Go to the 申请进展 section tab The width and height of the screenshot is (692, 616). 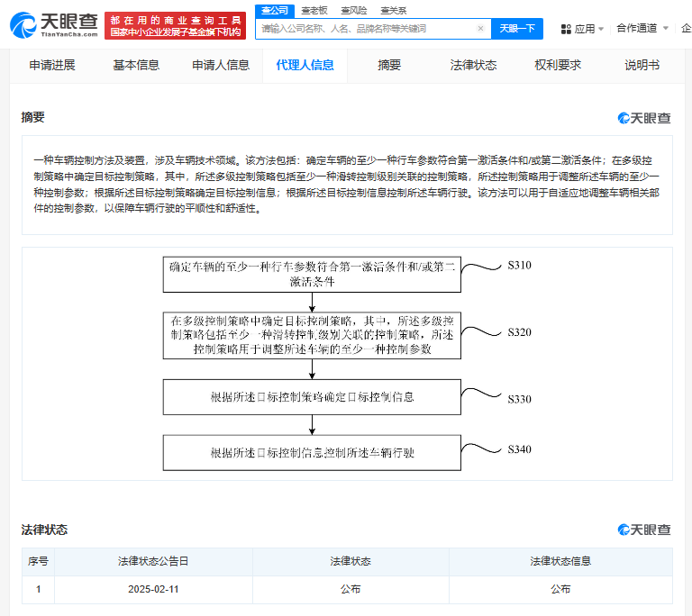click(x=52, y=65)
